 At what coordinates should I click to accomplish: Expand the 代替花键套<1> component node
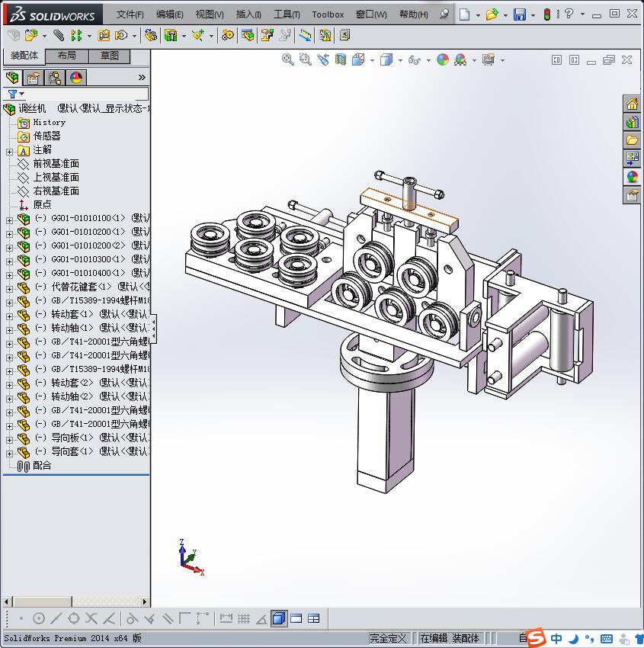9,289
